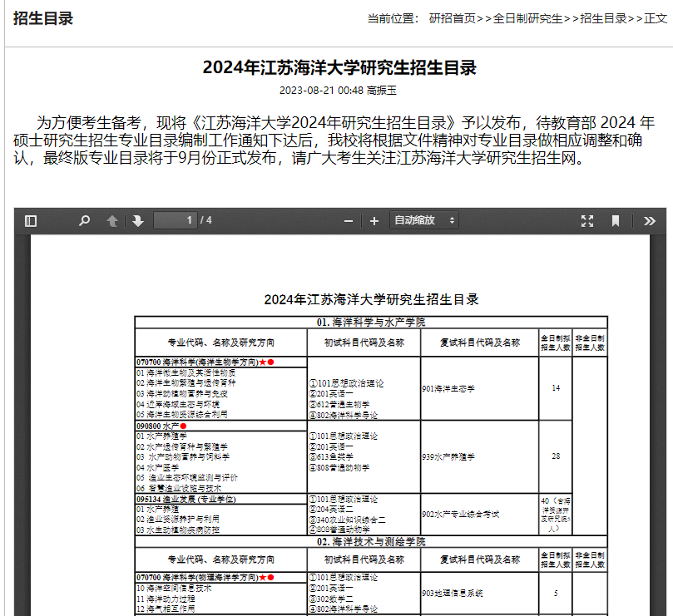This screenshot has width=673, height=616.
Task: Click ③340农业知识综合二 exam subject
Action: [x=347, y=520]
